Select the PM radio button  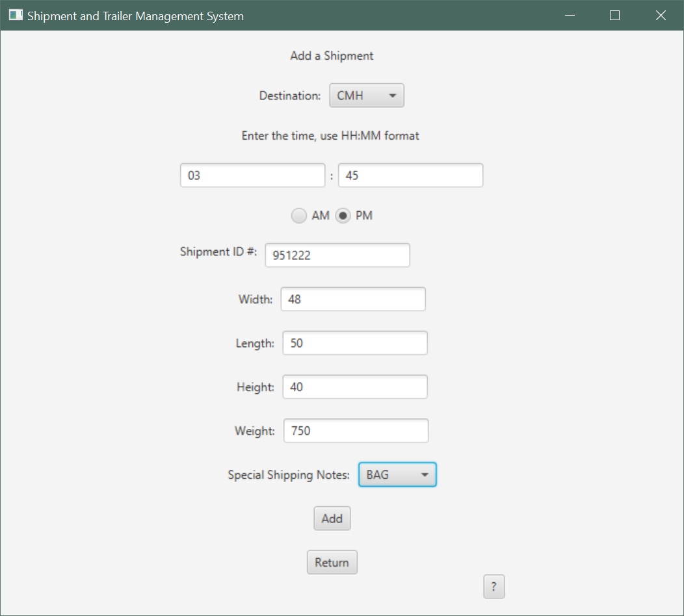click(344, 215)
